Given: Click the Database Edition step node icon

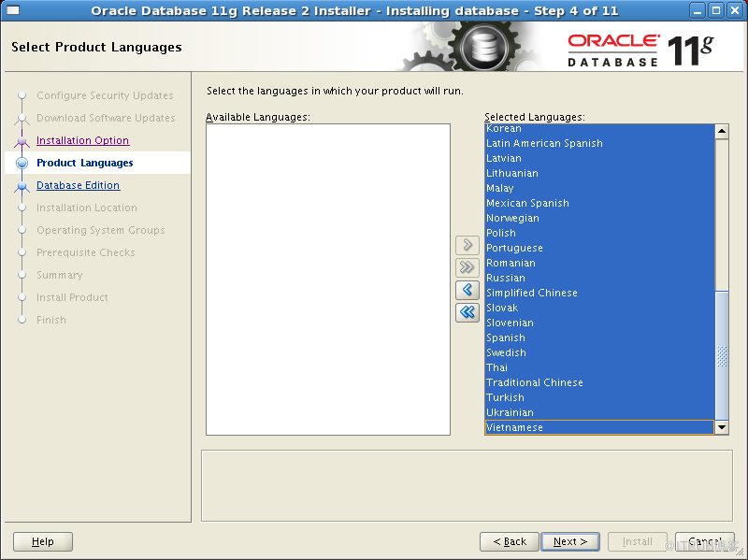Looking at the screenshot, I should (22, 185).
